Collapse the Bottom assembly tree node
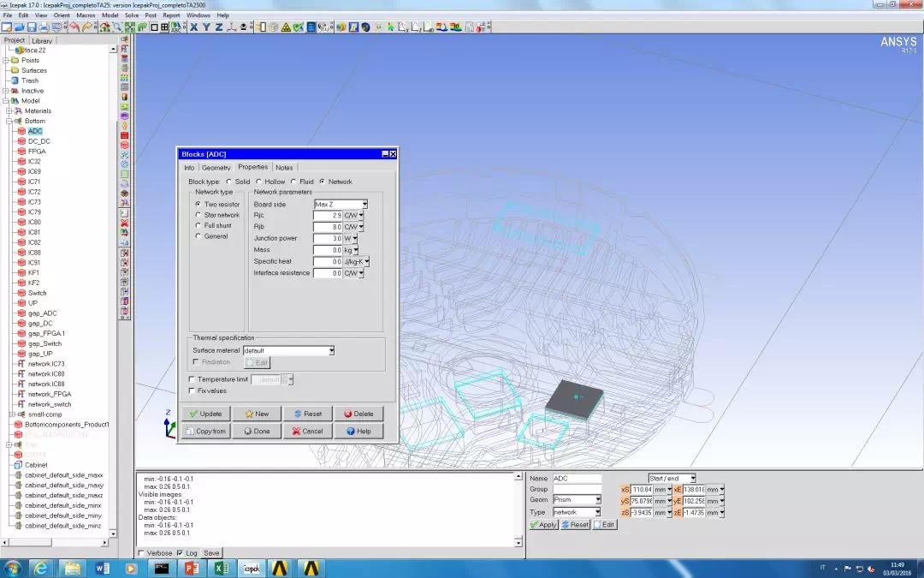 coord(9,121)
